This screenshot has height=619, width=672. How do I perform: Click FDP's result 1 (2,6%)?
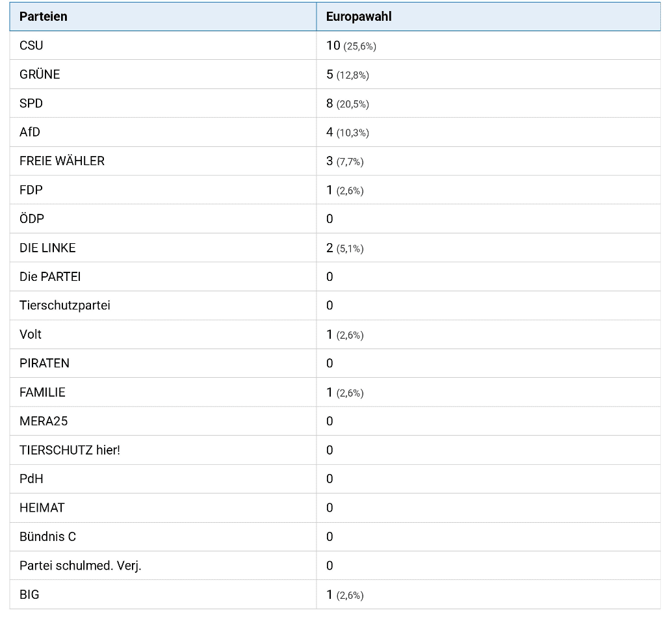coord(344,190)
